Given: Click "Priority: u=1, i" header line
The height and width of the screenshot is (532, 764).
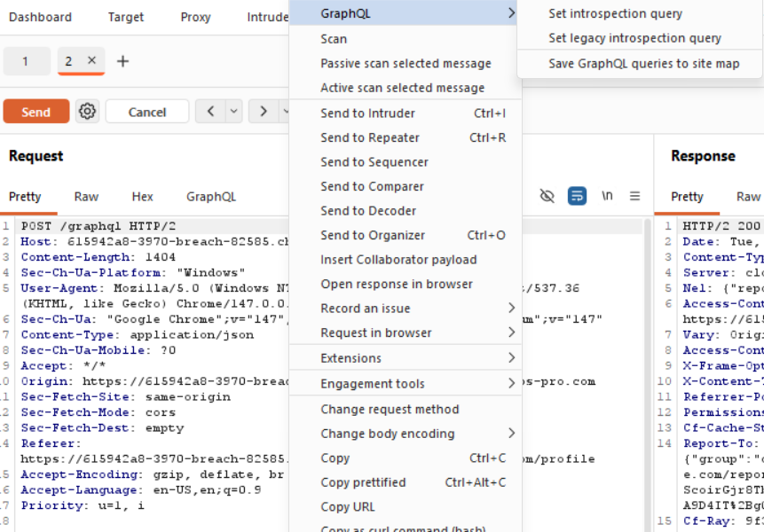Looking at the screenshot, I should click(83, 505).
